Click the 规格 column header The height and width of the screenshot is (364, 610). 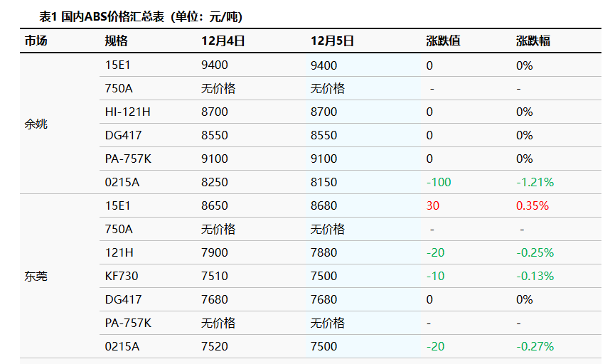[116, 41]
